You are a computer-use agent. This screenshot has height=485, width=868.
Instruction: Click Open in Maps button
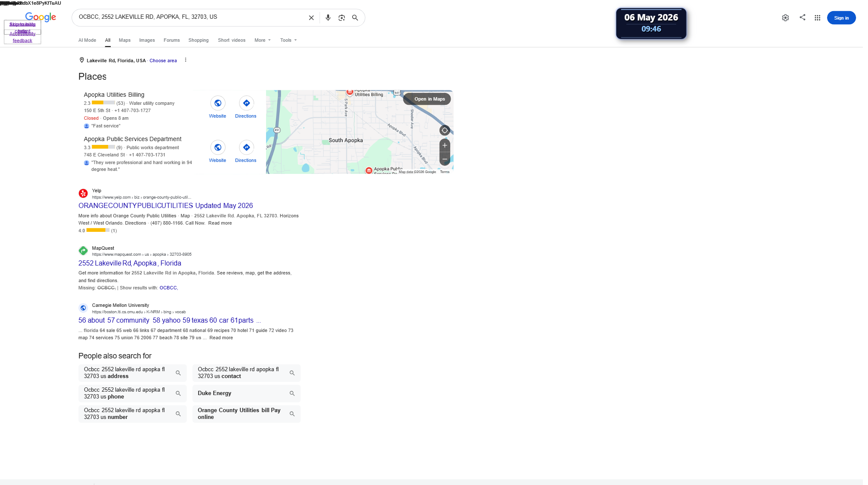tap(427, 99)
